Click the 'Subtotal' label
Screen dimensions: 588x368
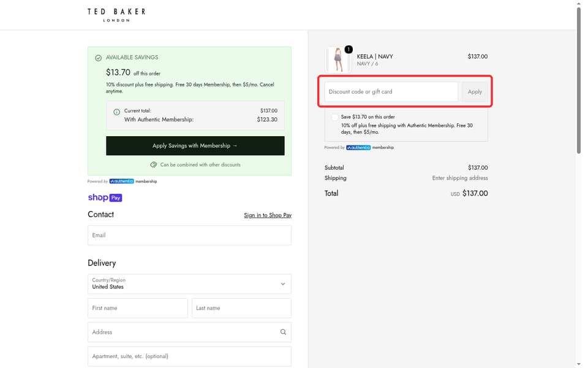click(334, 168)
